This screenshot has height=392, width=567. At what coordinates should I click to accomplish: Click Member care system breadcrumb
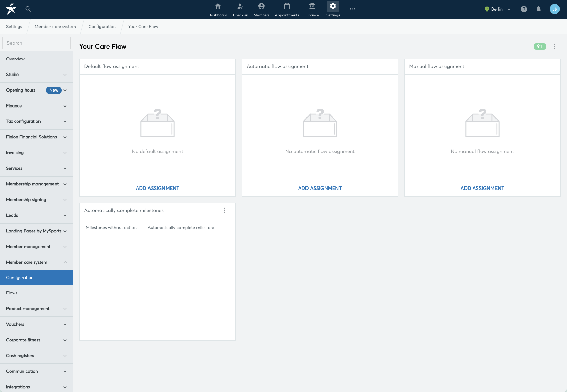[55, 27]
